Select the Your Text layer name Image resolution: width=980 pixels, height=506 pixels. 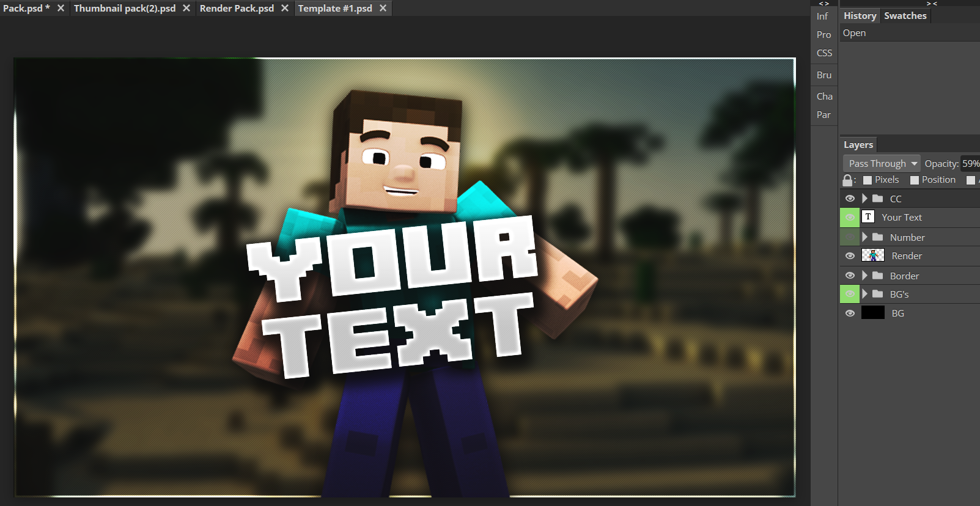(902, 218)
